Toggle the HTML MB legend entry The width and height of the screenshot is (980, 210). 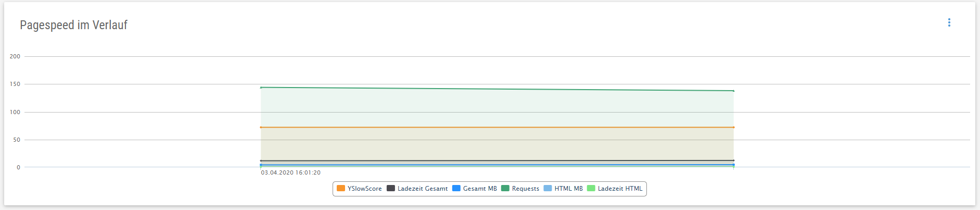tap(564, 189)
